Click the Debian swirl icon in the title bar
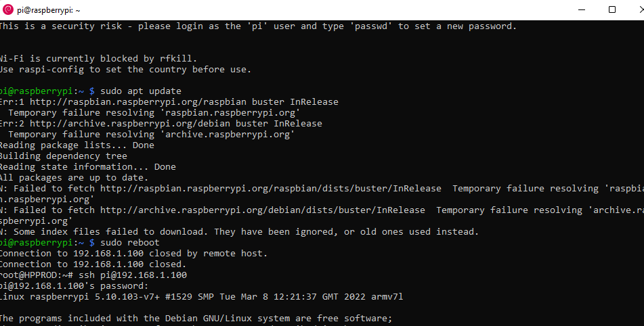The height and width of the screenshot is (326, 644). tap(8, 10)
